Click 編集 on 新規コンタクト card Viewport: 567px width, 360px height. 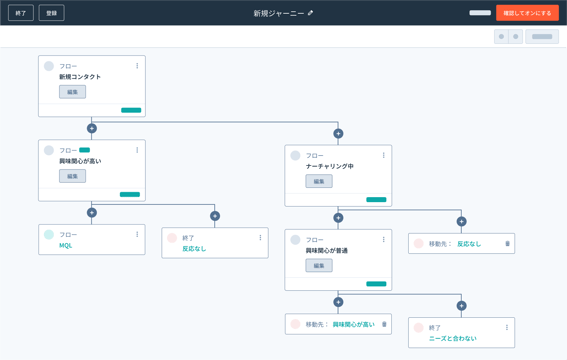click(72, 92)
